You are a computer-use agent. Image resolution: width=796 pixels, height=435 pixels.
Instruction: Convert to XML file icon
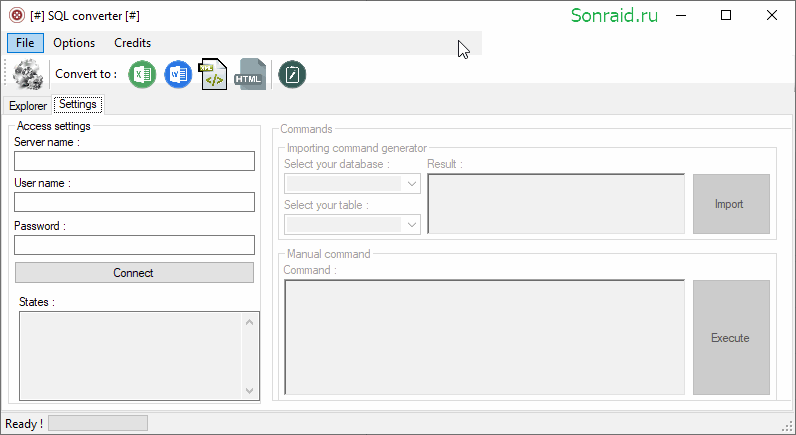tap(213, 74)
